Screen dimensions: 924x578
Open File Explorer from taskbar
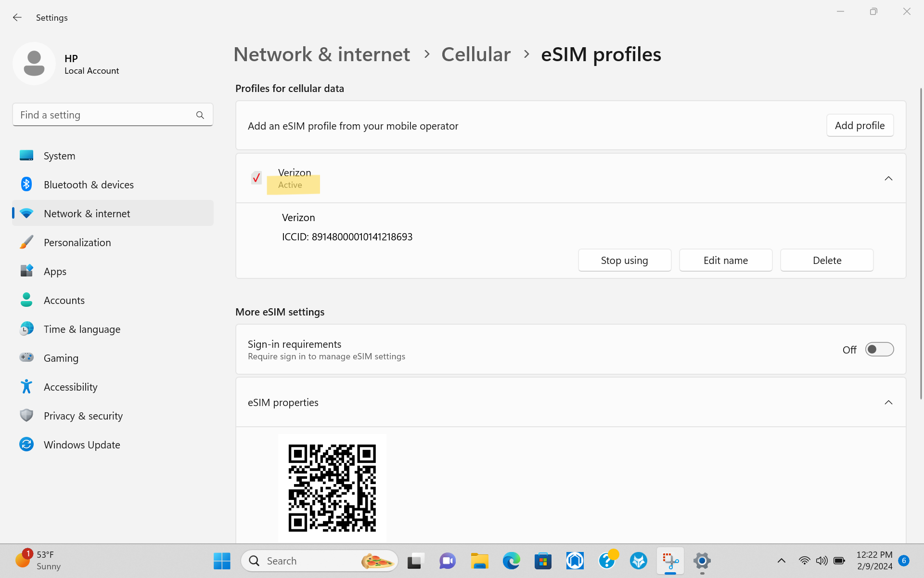pyautogui.click(x=479, y=561)
